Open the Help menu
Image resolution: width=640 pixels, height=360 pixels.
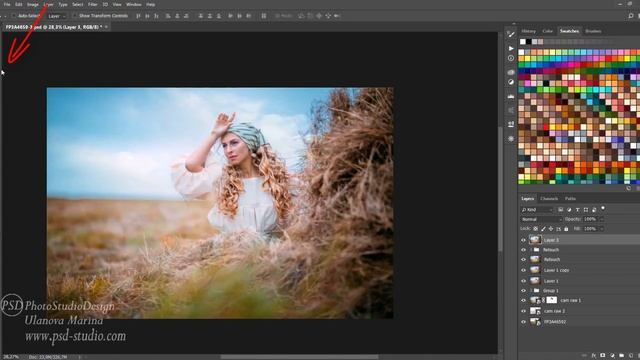click(x=151, y=4)
